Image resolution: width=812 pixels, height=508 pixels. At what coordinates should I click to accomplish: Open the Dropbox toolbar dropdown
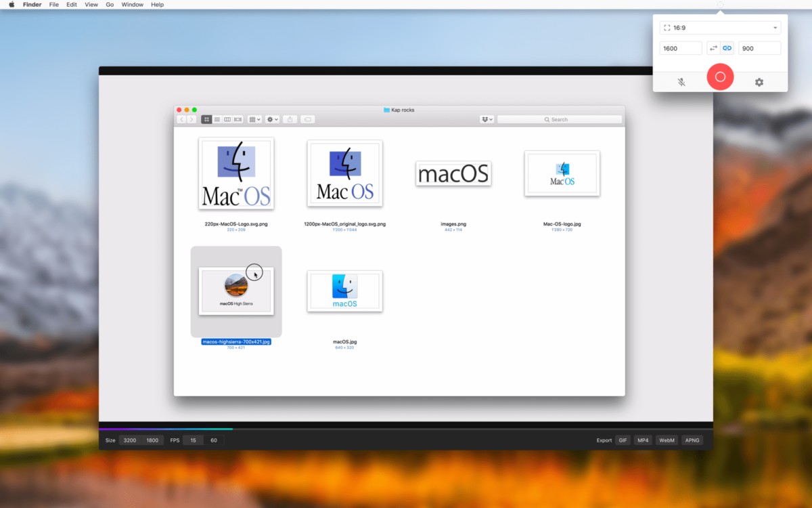(x=487, y=119)
